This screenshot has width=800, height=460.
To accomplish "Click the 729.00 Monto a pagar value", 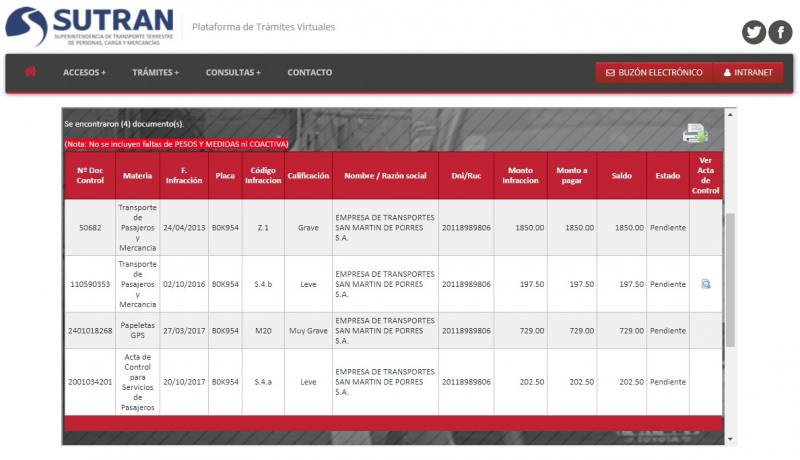I will coord(582,330).
